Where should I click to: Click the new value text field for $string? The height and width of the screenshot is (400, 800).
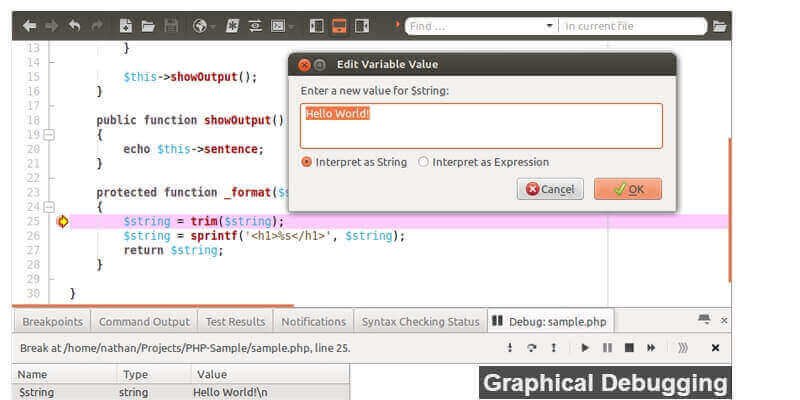tap(481, 126)
